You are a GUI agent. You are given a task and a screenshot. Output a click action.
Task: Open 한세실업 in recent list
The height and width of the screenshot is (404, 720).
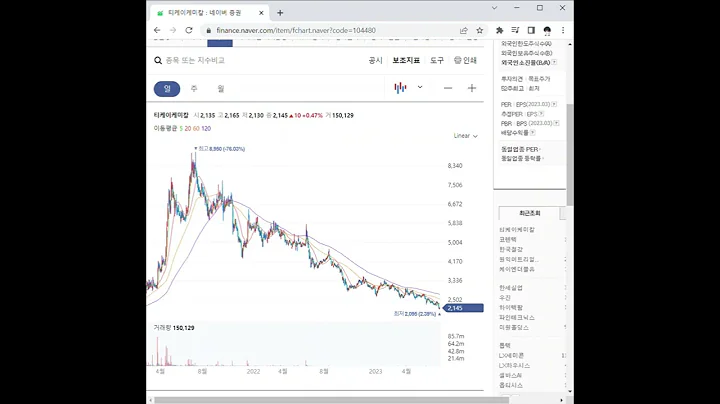tap(511, 288)
